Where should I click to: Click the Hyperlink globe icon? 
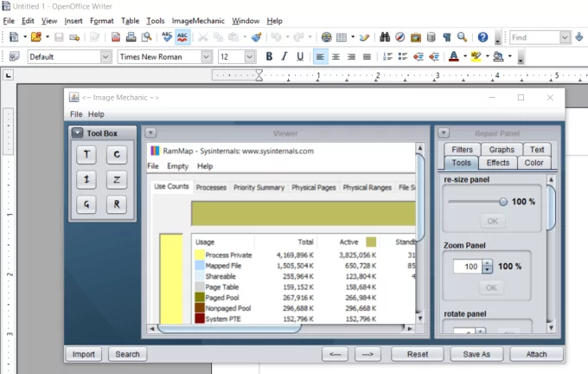pos(326,37)
